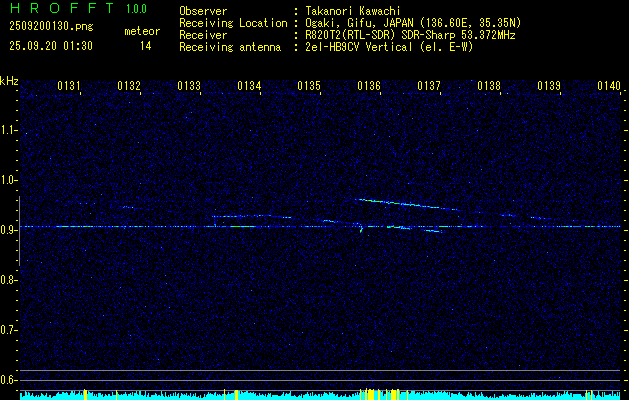The image size is (629, 400).
Task: Click the kHz axis unit label
Action: 9,81
